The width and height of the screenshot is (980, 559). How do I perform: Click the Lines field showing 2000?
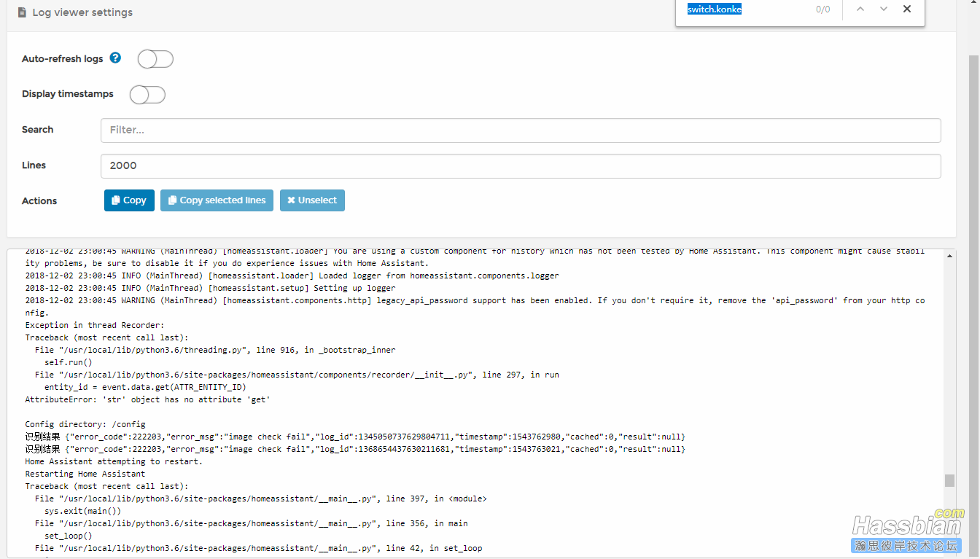click(x=521, y=166)
